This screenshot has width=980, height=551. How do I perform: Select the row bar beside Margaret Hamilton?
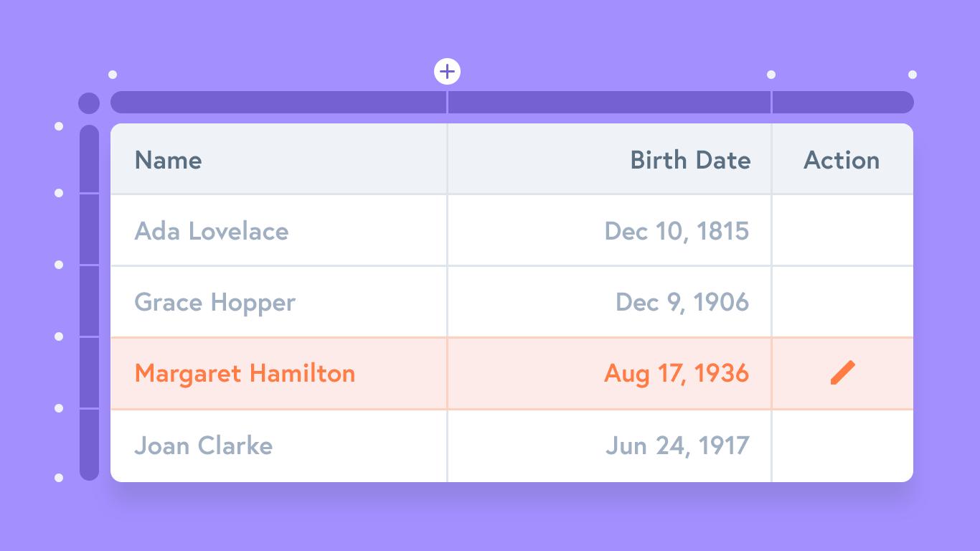89,373
